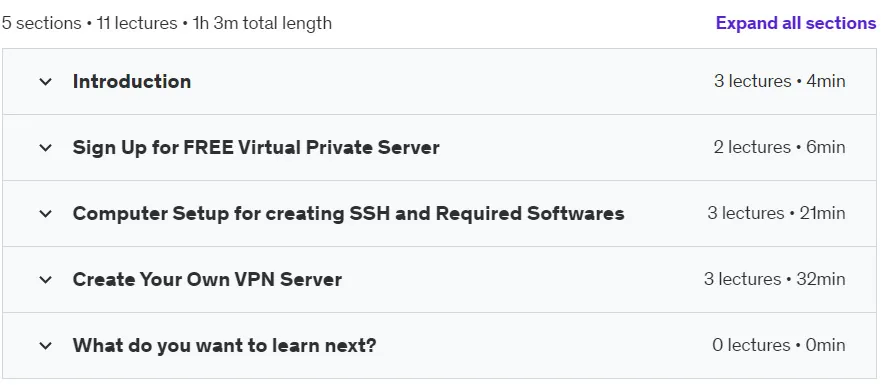The height and width of the screenshot is (385, 881).
Task: Click the 0 lectures • 0min text
Action: point(779,345)
